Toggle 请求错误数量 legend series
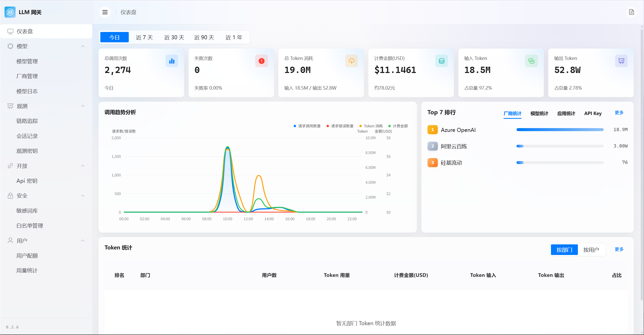Image resolution: width=644 pixels, height=335 pixels. pyautogui.click(x=340, y=126)
